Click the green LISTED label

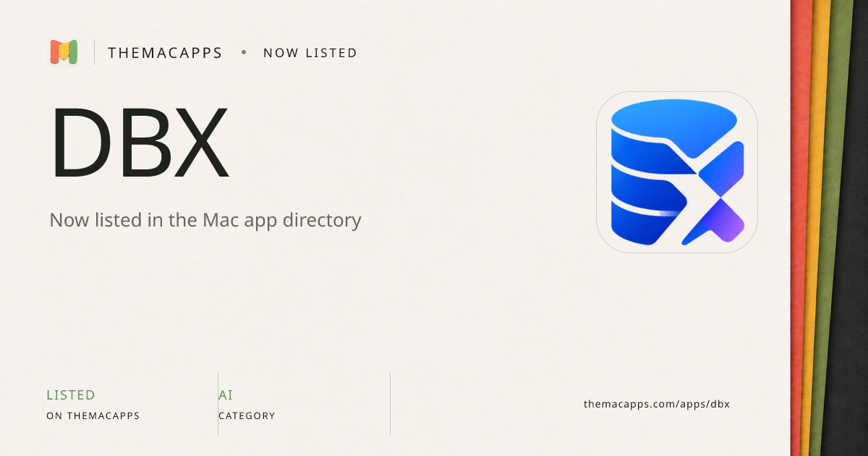pos(71,395)
